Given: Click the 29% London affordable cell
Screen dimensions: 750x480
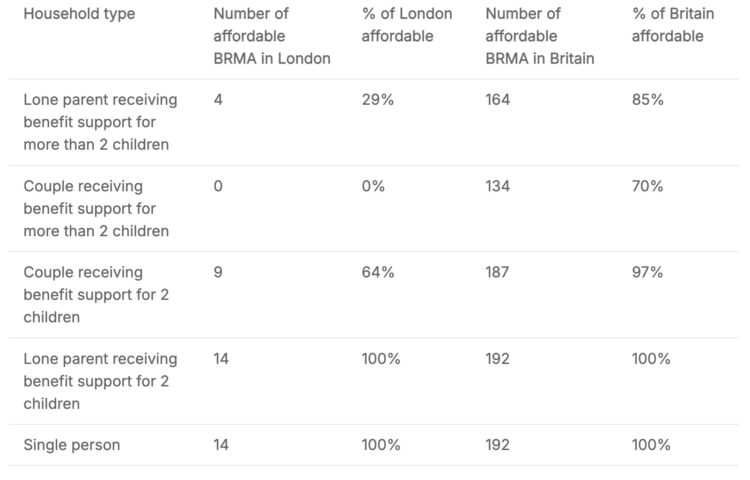Looking at the screenshot, I should (377, 100).
